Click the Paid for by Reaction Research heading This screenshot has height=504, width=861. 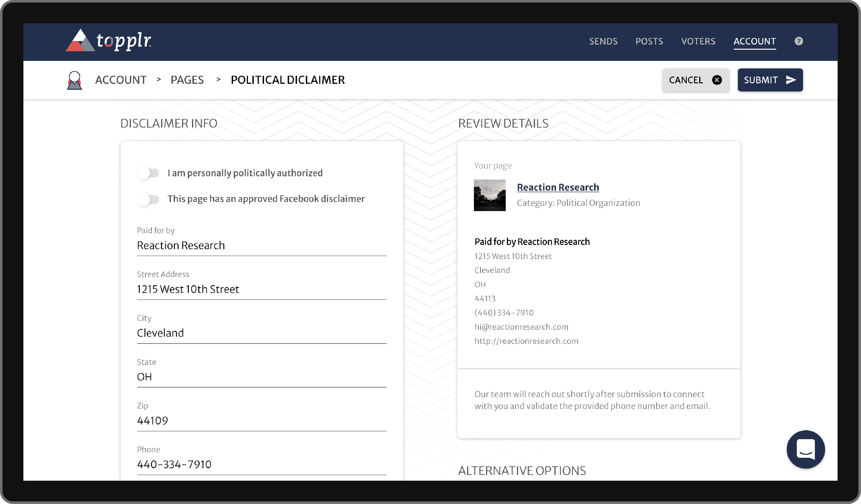pos(532,242)
